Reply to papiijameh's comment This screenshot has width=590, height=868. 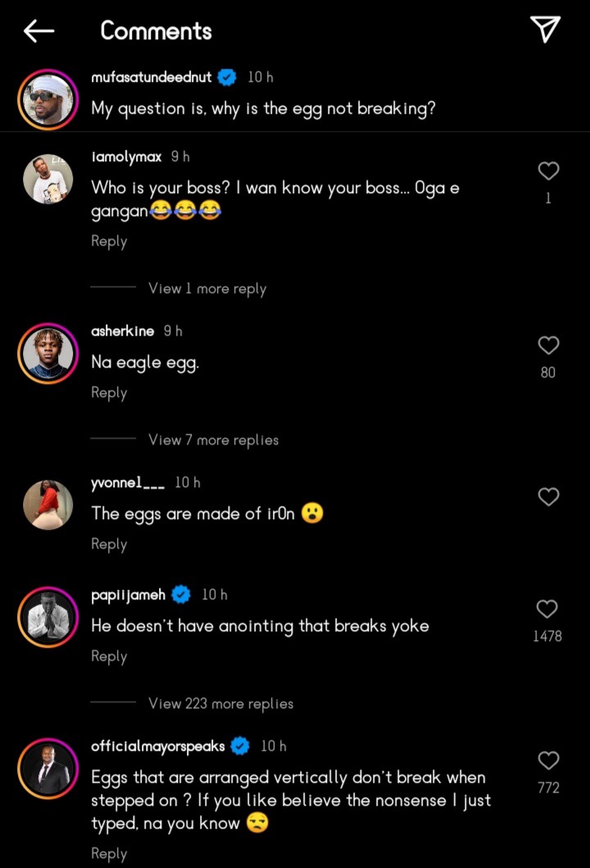coord(109,656)
